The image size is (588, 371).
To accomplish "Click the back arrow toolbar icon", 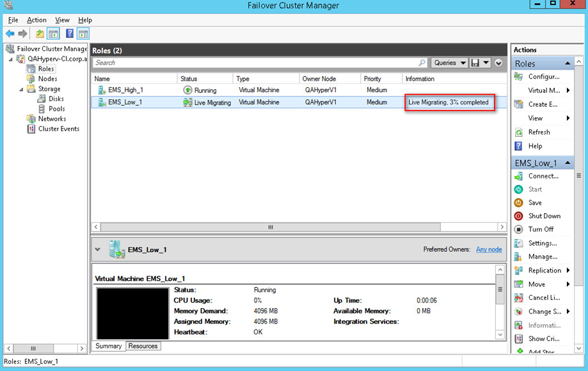I will click(10, 34).
